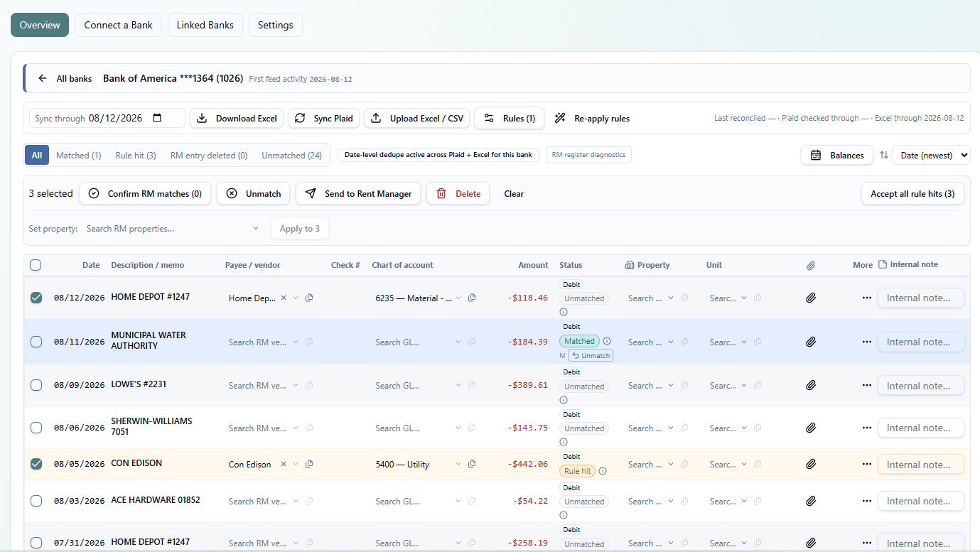Open attachment paperclip for MUNICIPAL WATER AUTHORITY row

[810, 342]
